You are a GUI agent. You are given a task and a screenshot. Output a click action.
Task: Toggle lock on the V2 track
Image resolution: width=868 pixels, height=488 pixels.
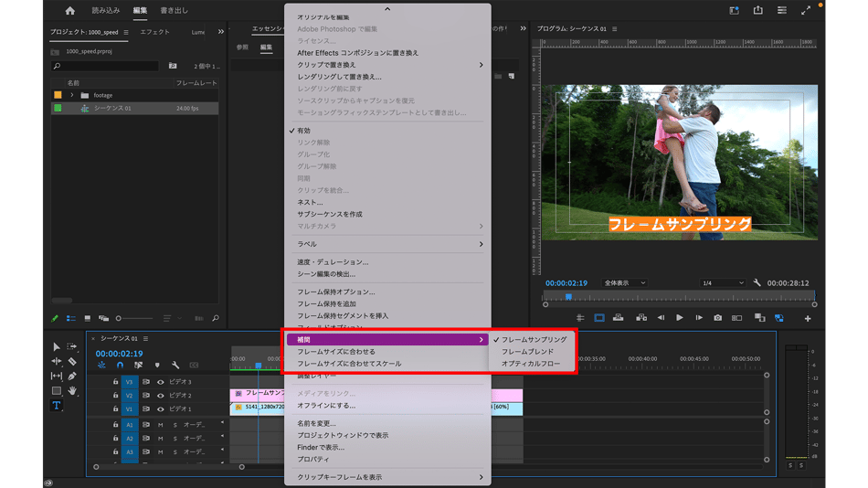pos(115,396)
